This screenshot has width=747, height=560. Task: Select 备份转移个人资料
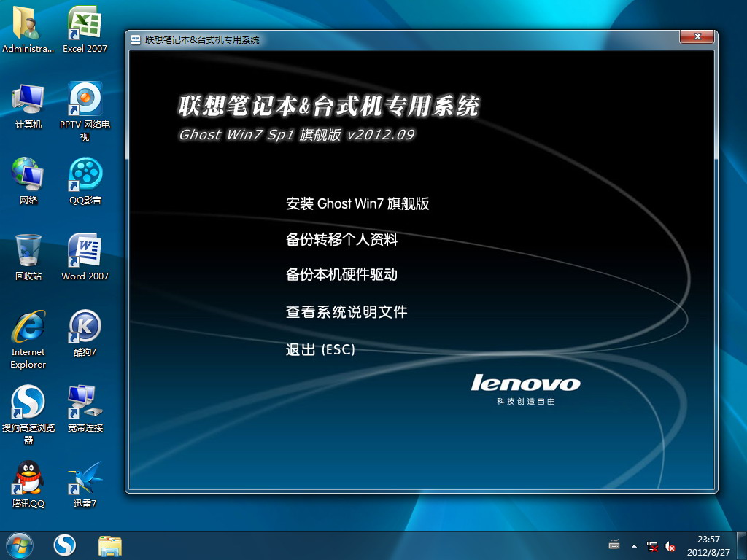point(341,239)
